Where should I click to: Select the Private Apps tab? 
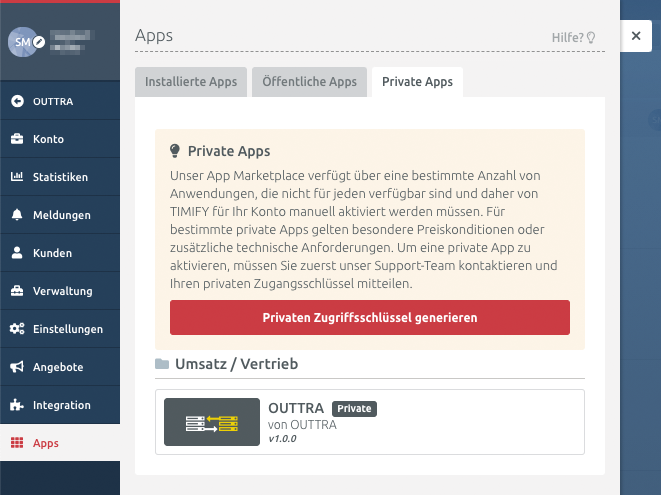tap(417, 82)
